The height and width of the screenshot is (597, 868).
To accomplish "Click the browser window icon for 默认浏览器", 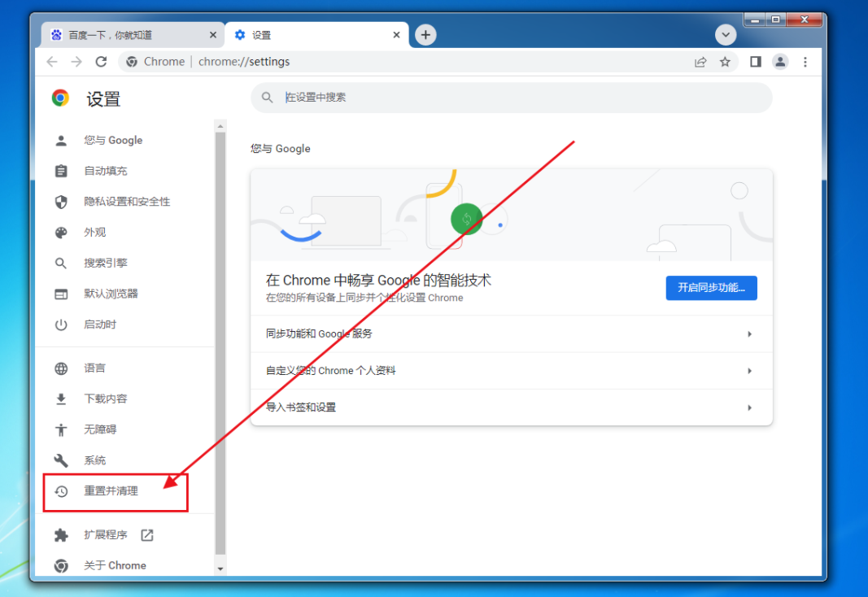I will tap(61, 294).
